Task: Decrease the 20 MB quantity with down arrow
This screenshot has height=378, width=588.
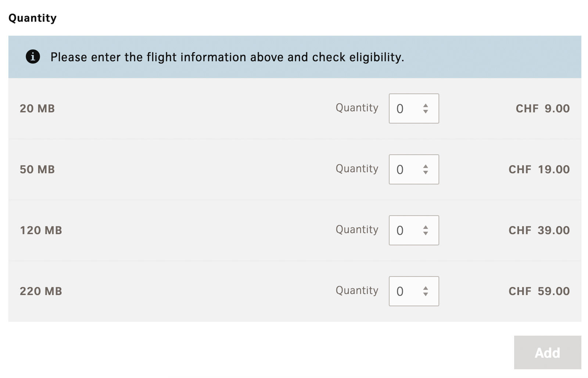Action: point(426,112)
